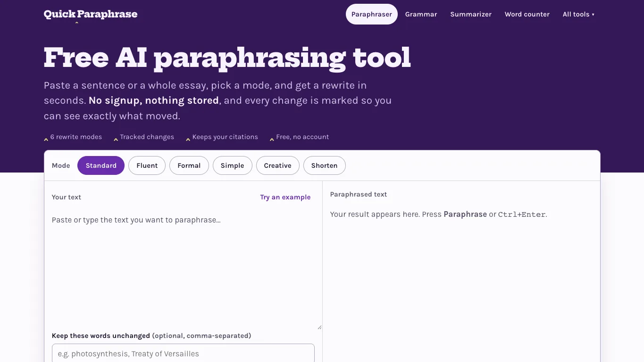Pick the Simple mode

(x=233, y=165)
